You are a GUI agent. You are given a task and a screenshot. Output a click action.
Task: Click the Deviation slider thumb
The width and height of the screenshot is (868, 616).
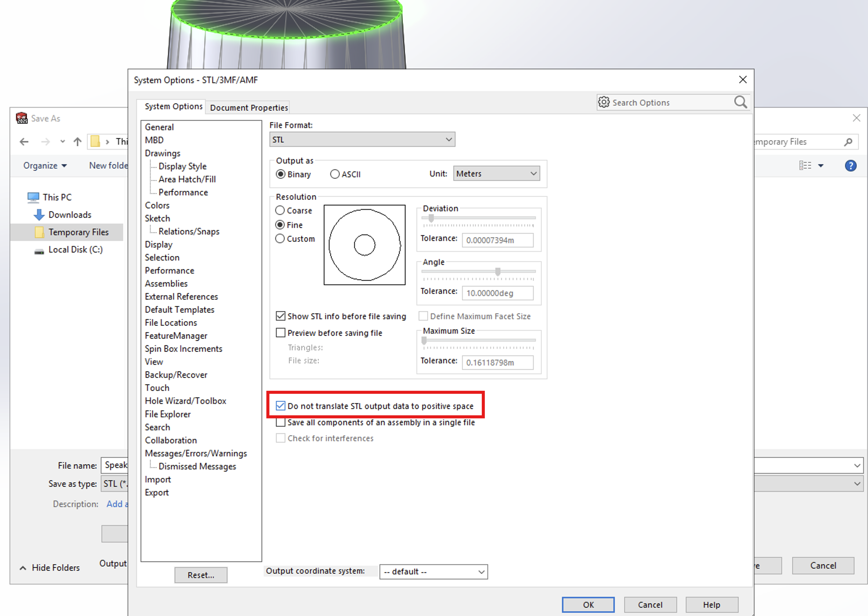point(431,218)
